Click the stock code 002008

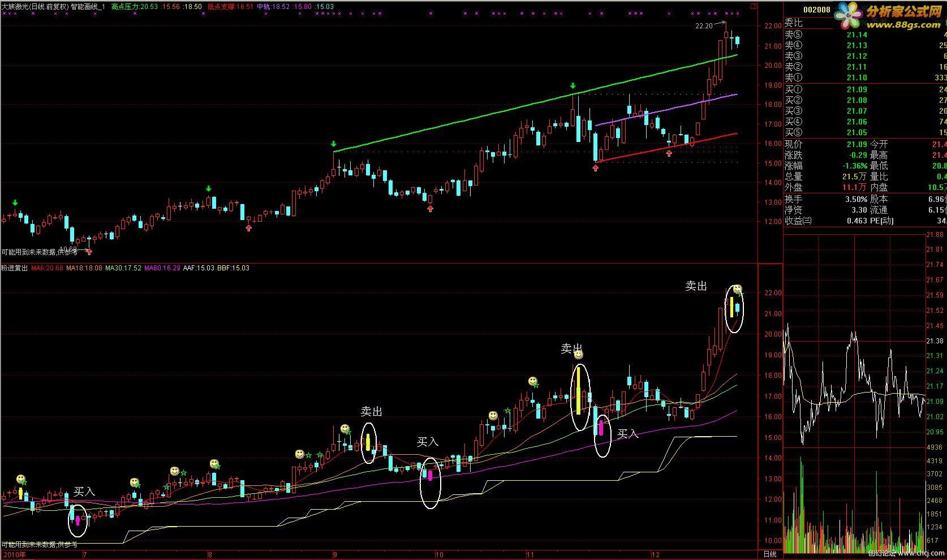pos(817,10)
